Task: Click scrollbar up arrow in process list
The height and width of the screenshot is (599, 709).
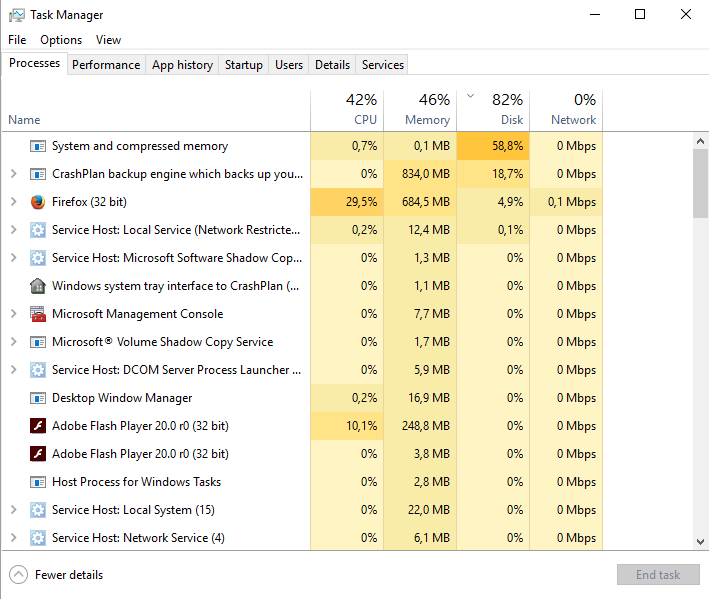Action: pyautogui.click(x=700, y=141)
